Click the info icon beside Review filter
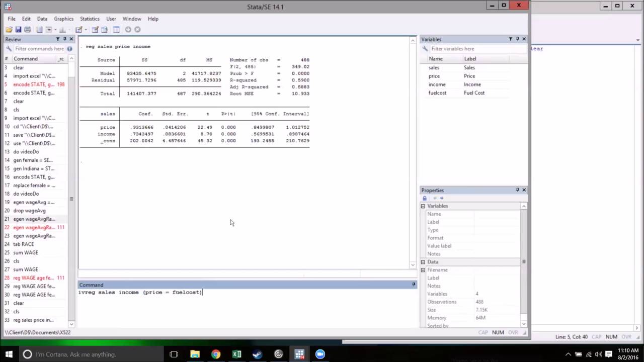 69,49
